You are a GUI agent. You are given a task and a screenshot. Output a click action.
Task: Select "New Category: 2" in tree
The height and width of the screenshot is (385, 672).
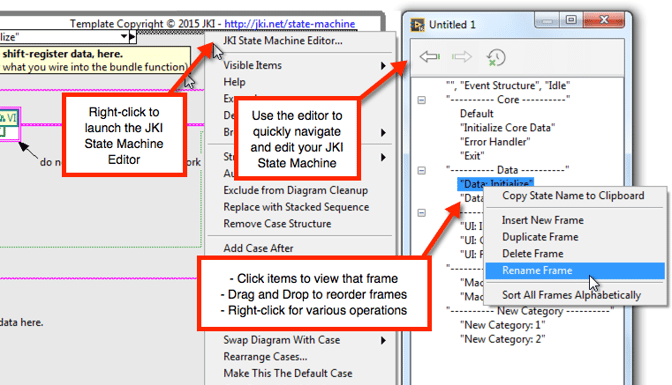tap(503, 339)
